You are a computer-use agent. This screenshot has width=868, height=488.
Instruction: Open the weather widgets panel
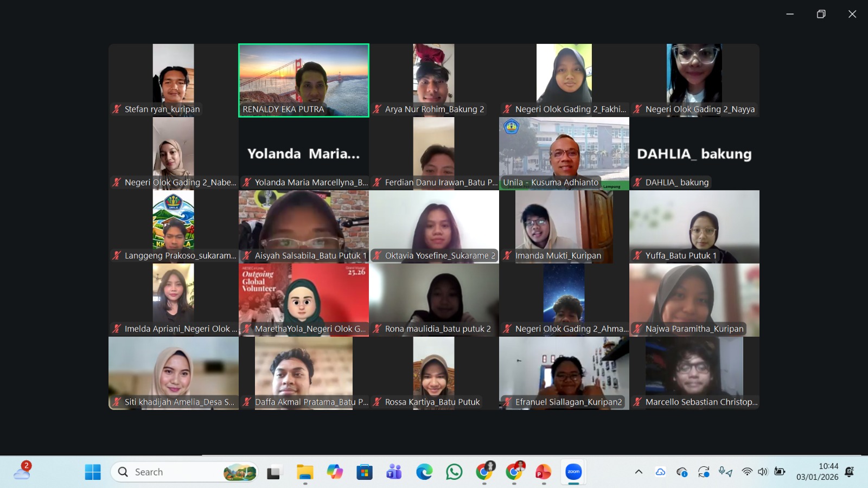click(x=22, y=472)
